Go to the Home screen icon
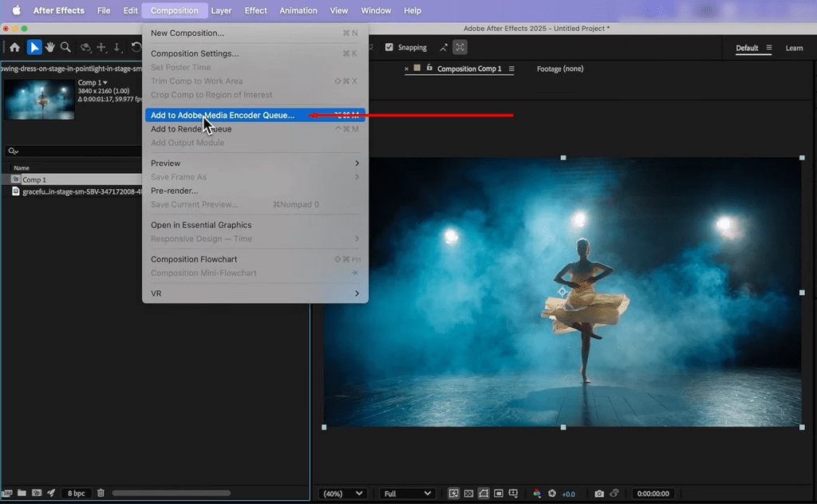The width and height of the screenshot is (817, 504). 14,47
